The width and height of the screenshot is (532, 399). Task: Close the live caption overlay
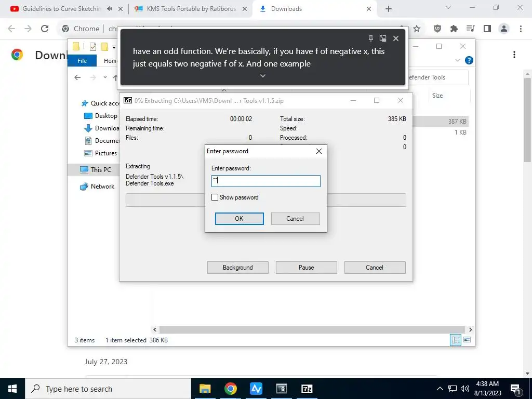(395, 38)
